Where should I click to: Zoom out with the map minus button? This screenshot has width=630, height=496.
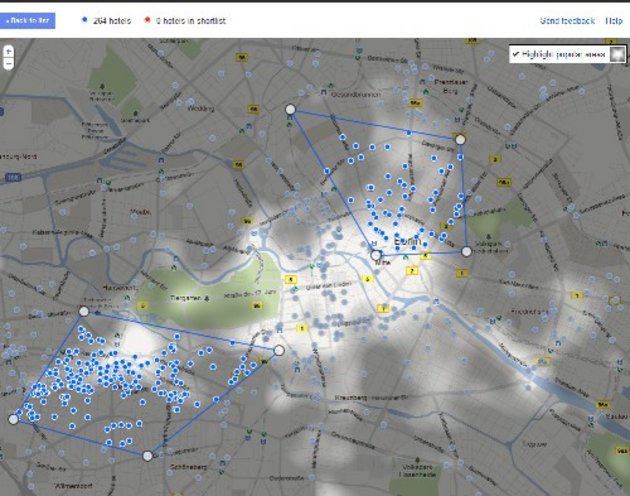point(8,62)
